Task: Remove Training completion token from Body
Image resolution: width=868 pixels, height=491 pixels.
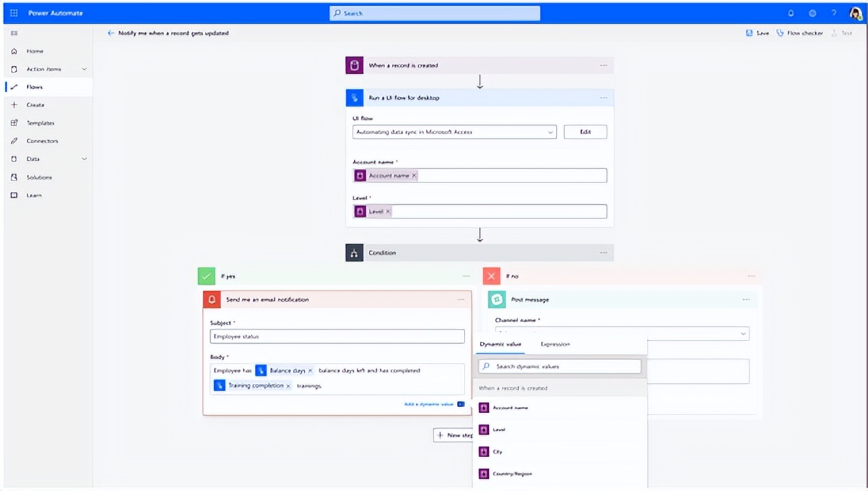Action: 288,386
